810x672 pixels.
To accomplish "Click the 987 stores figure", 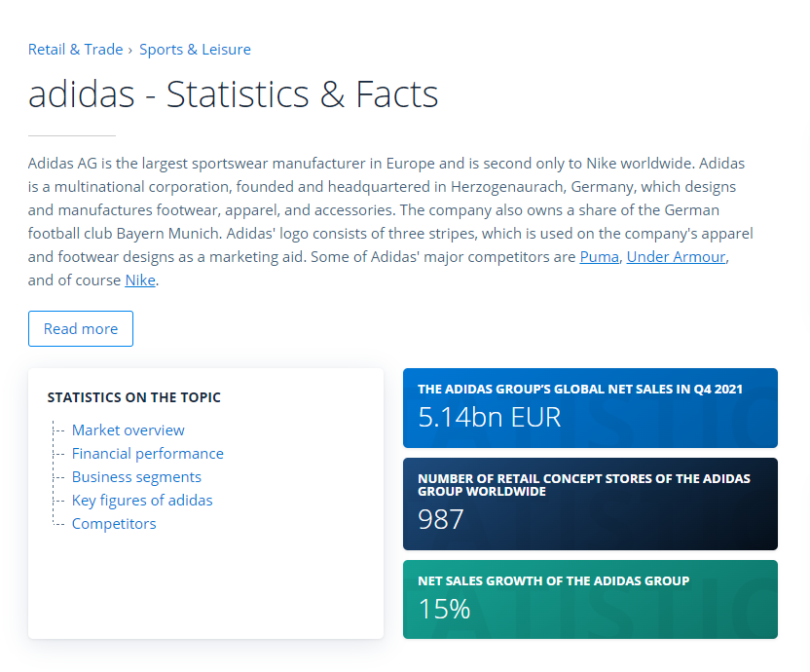I will point(441,519).
